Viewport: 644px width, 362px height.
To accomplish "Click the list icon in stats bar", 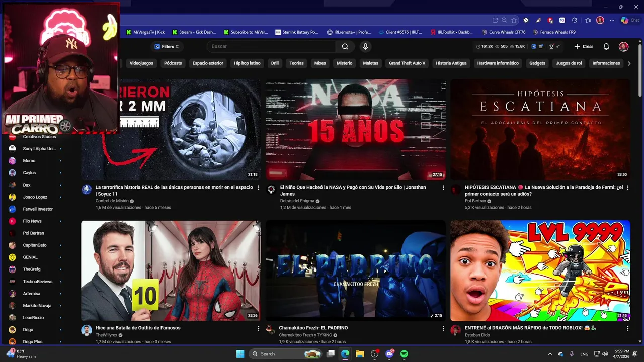I will tap(541, 46).
